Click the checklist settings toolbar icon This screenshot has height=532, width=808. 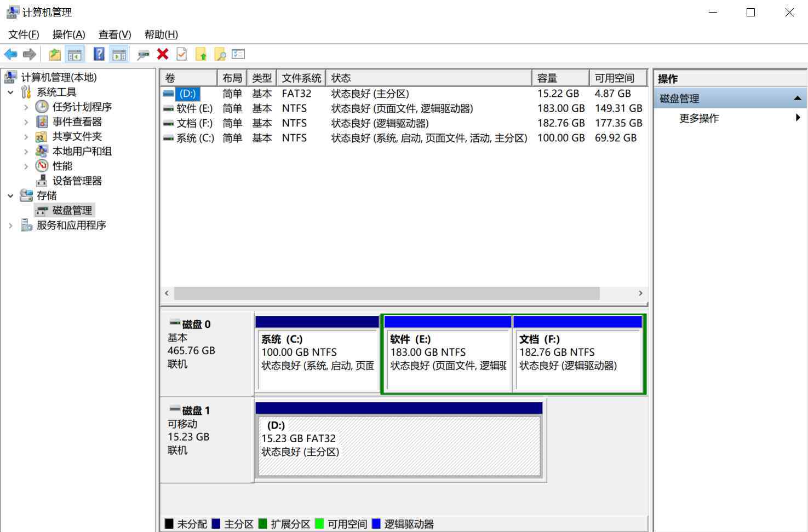pos(238,54)
